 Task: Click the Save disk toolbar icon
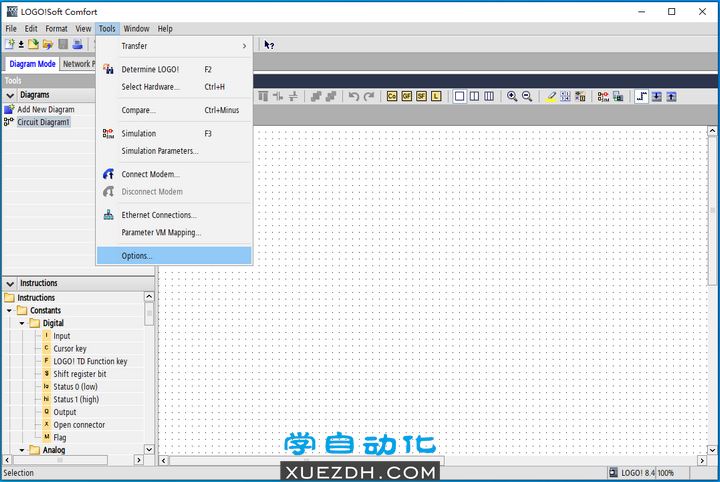(x=63, y=45)
